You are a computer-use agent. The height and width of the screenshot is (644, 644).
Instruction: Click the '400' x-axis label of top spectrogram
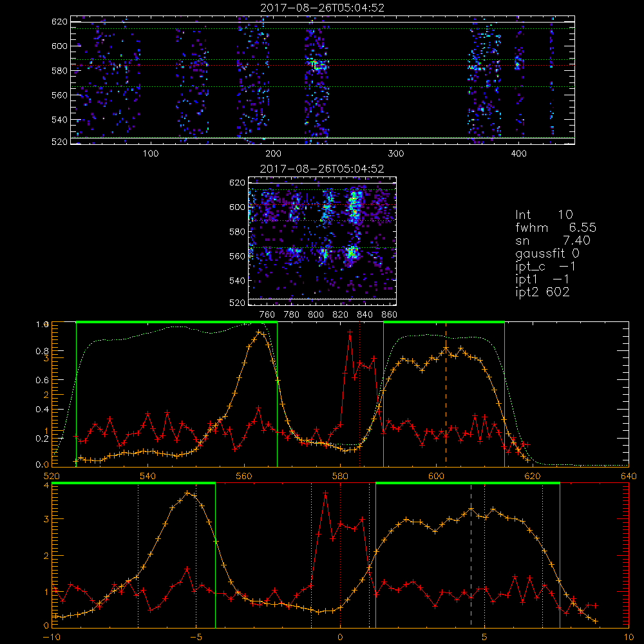[518, 154]
